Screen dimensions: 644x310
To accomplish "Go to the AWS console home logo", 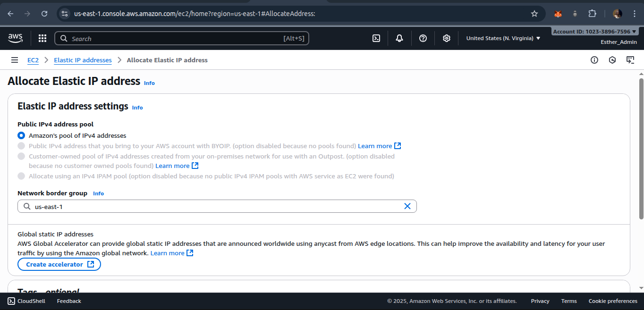I will [16, 38].
